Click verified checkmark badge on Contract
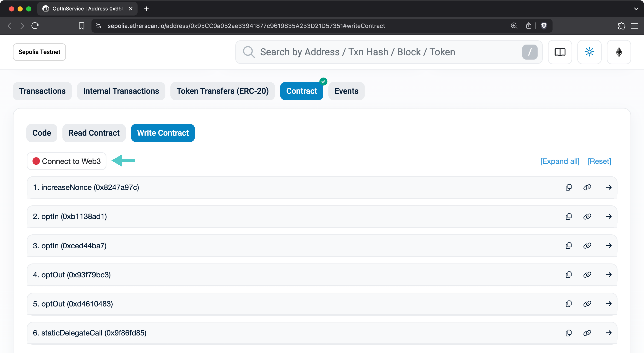The height and width of the screenshot is (353, 644). click(323, 81)
